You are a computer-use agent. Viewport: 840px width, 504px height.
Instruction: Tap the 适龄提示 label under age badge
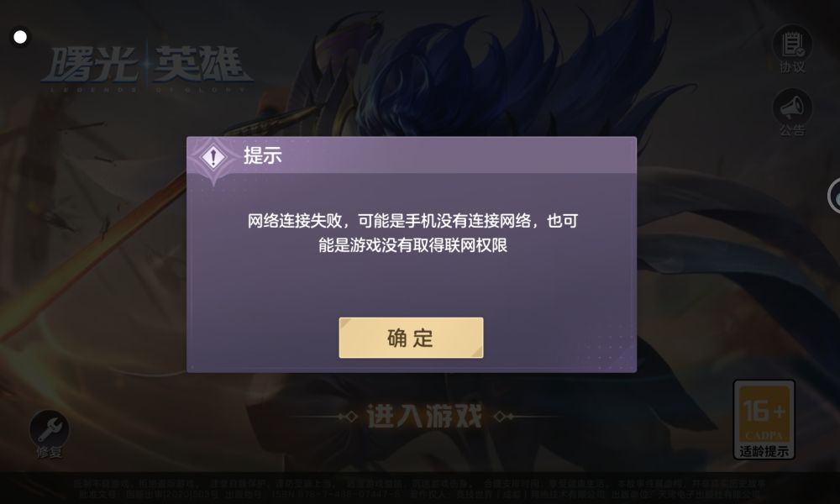coord(764,451)
